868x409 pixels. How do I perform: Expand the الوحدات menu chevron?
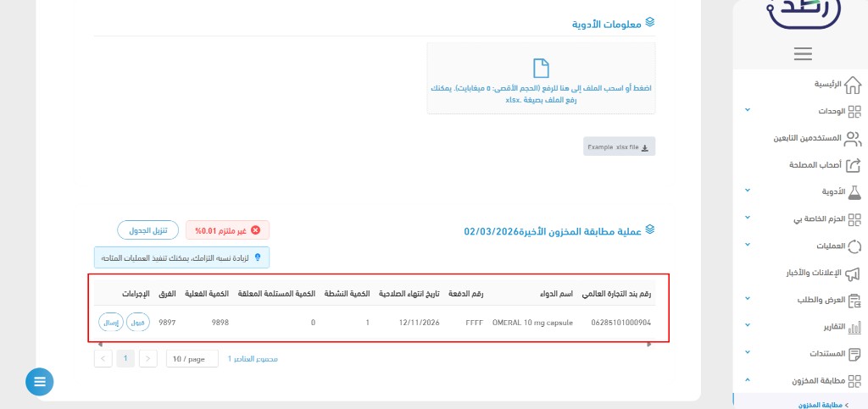click(x=748, y=110)
